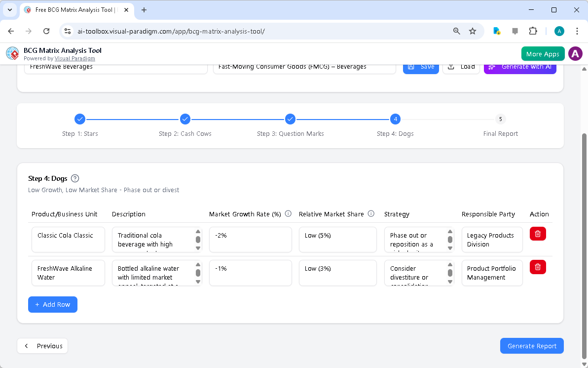Open the browser tab search chevron
Viewport: 588px width, 368px height.
pos(10,10)
